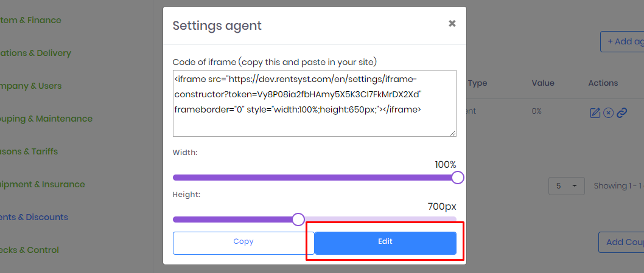
Task: Open Locations & Delivery sidebar section
Action: point(35,53)
